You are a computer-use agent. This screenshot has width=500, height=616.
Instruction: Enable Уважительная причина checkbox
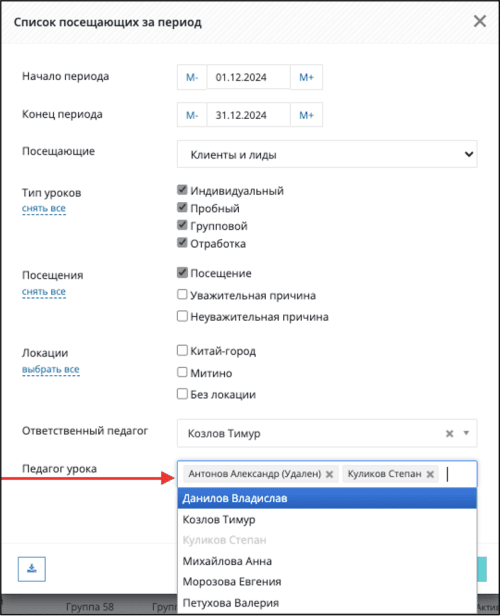182,294
